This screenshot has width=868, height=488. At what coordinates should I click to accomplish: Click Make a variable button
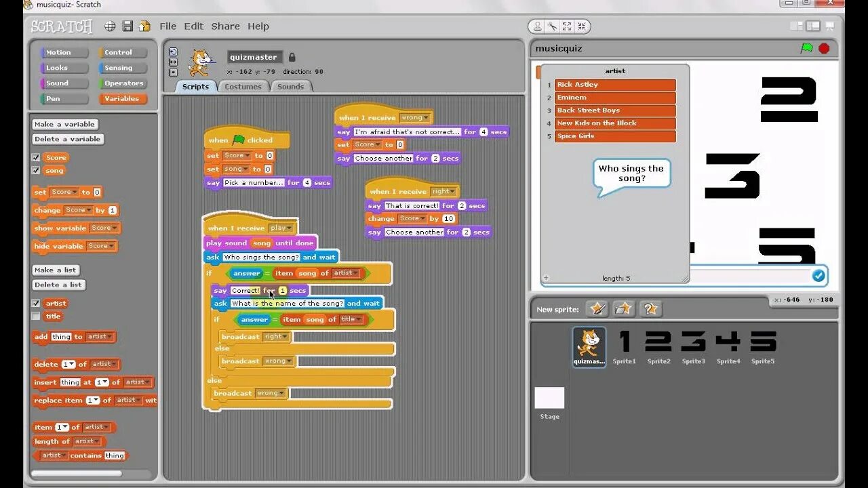tap(65, 124)
